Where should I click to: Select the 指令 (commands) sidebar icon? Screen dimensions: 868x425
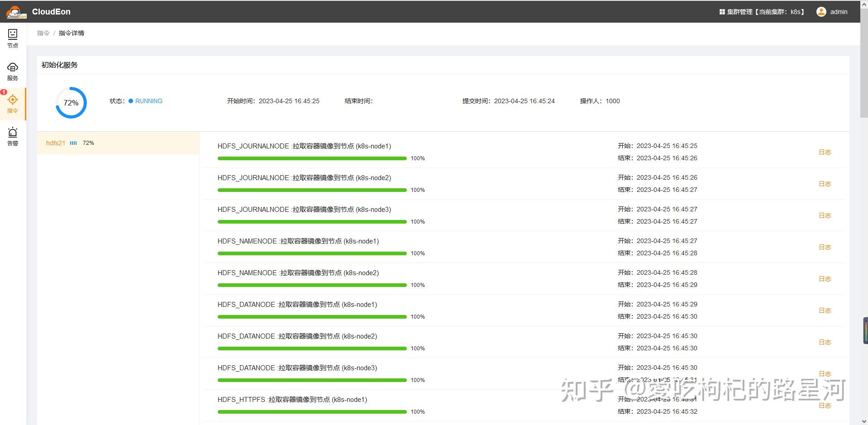pos(12,103)
